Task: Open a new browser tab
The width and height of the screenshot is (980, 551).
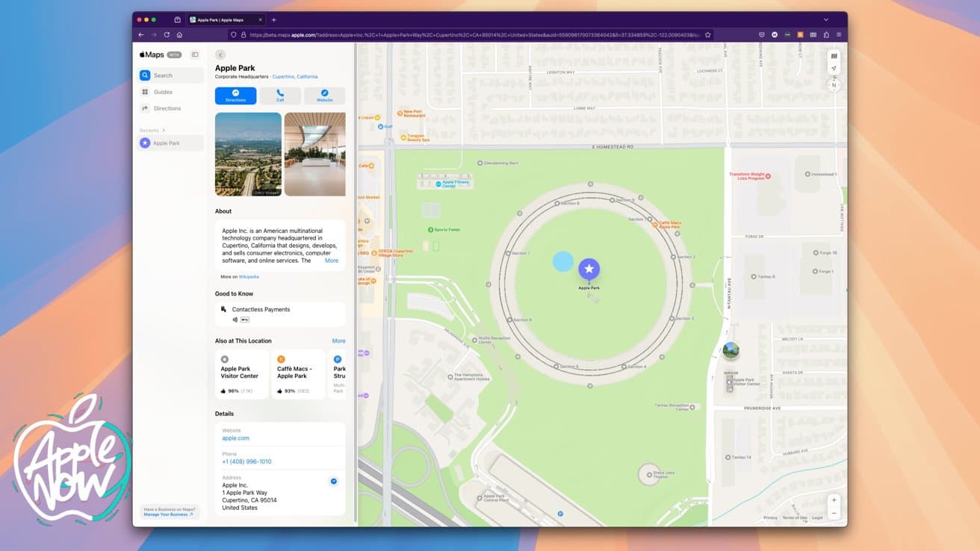Action: (274, 19)
